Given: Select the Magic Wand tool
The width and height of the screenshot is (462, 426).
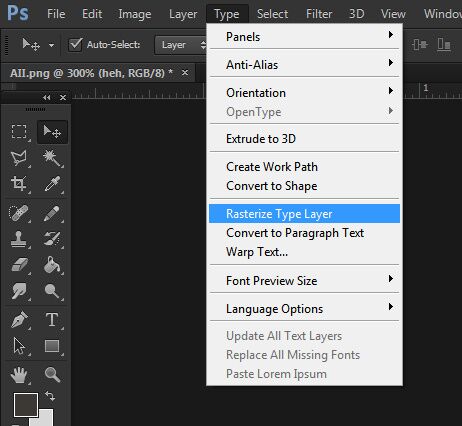Looking at the screenshot, I should (52, 158).
